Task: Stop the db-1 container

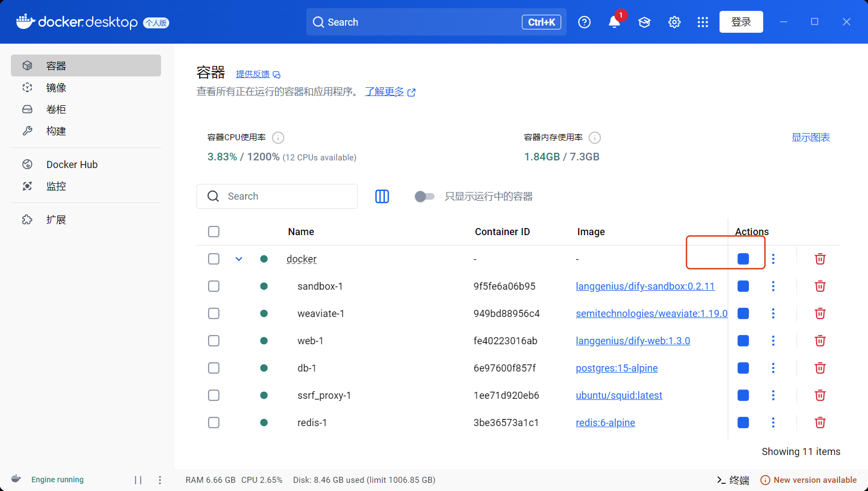Action: pos(743,368)
